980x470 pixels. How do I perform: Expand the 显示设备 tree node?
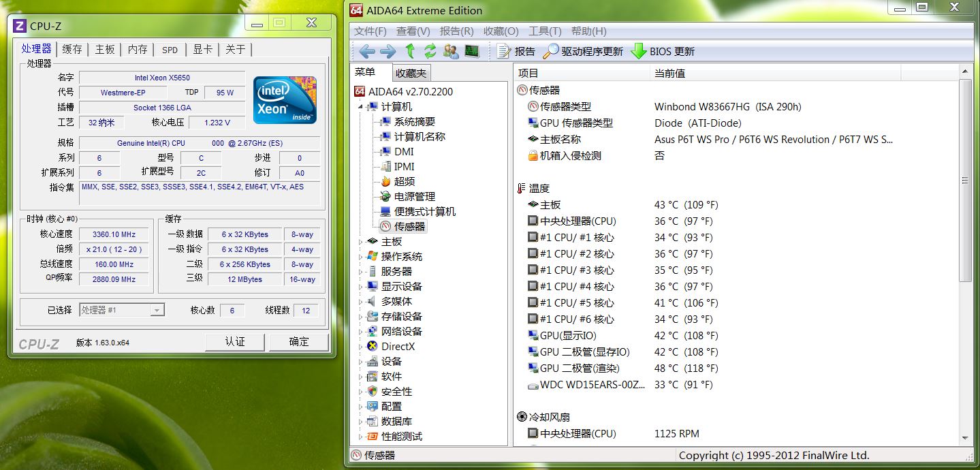[361, 286]
